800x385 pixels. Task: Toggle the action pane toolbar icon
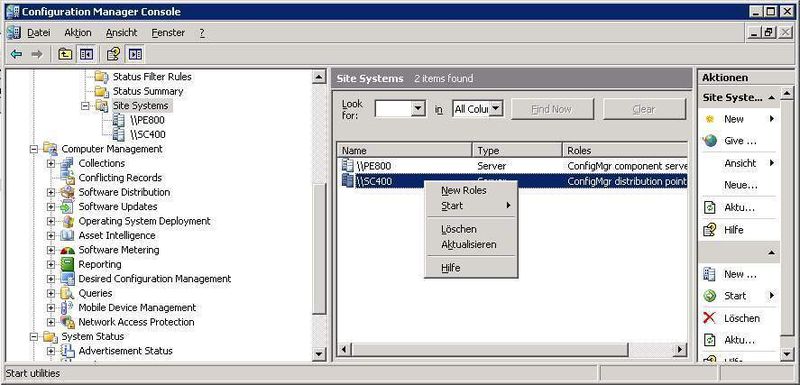pyautogui.click(x=135, y=54)
